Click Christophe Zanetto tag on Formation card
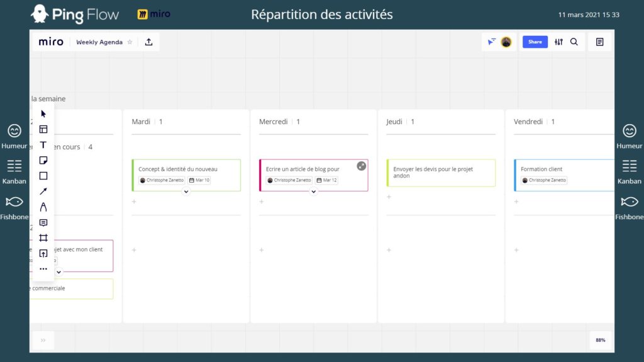The width and height of the screenshot is (644, 362). (544, 180)
